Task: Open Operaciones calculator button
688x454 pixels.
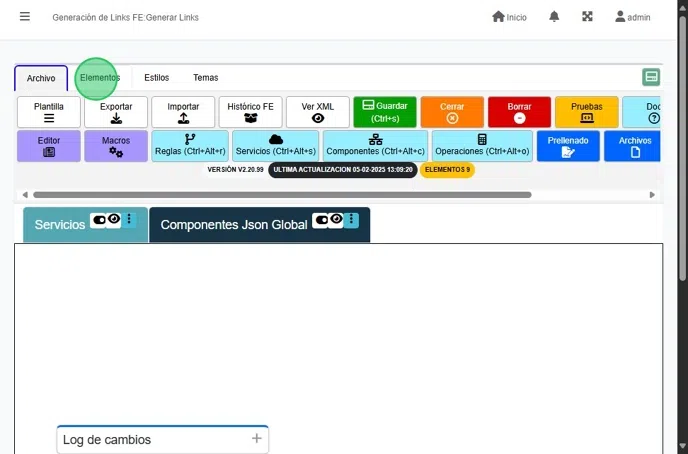Action: click(482, 146)
